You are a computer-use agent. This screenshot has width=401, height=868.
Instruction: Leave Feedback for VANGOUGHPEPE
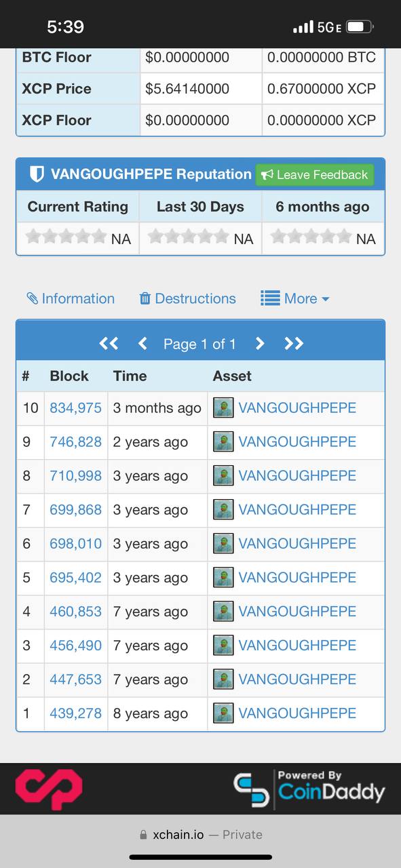[x=314, y=175]
